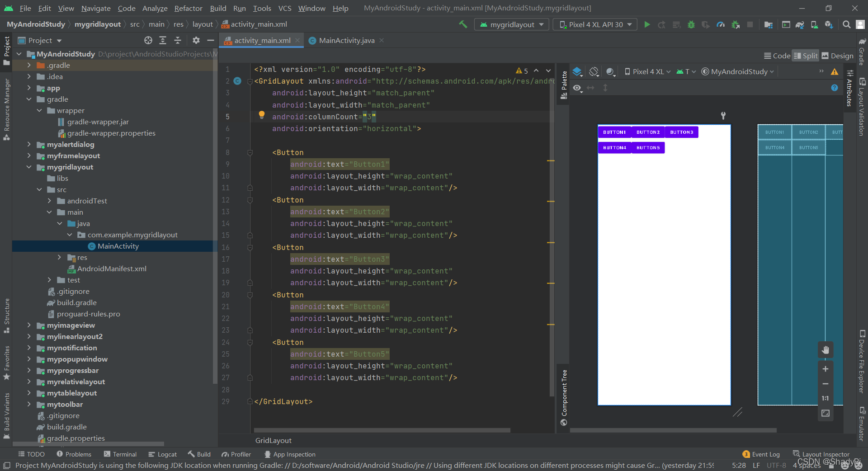
Task: Click Attach Debugger to Android Process icon
Action: pyautogui.click(x=736, y=24)
